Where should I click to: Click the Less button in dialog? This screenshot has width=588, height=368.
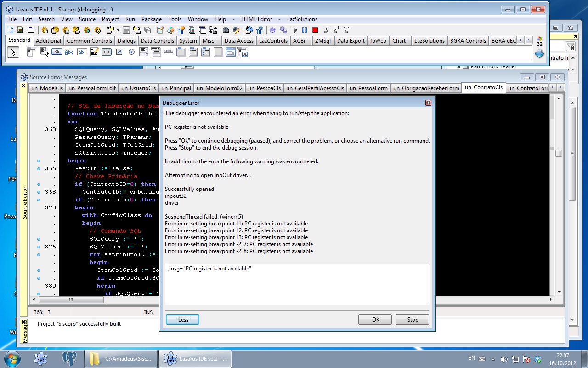point(183,320)
